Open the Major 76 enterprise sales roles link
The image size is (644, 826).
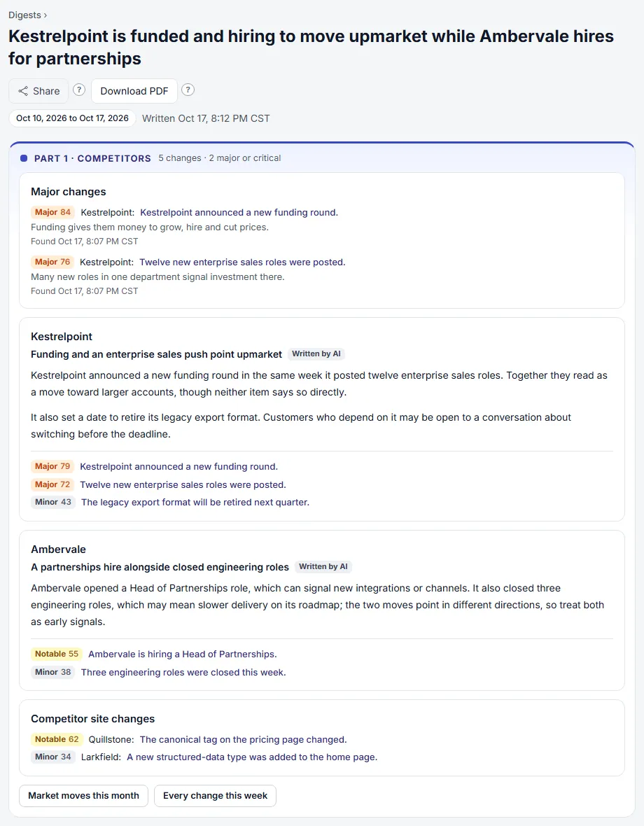pos(242,262)
